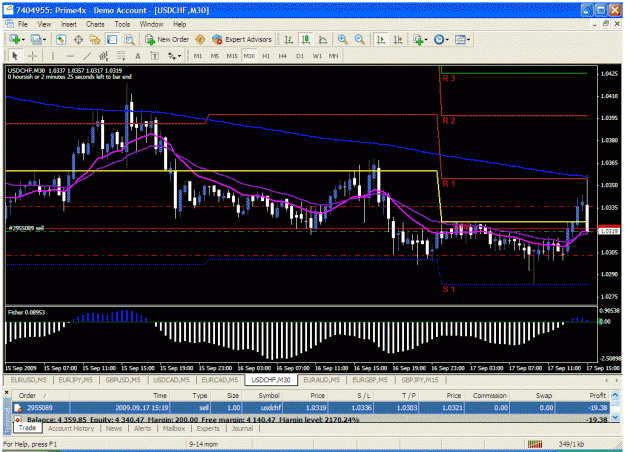Switch chart to bar chart mode

click(289, 39)
